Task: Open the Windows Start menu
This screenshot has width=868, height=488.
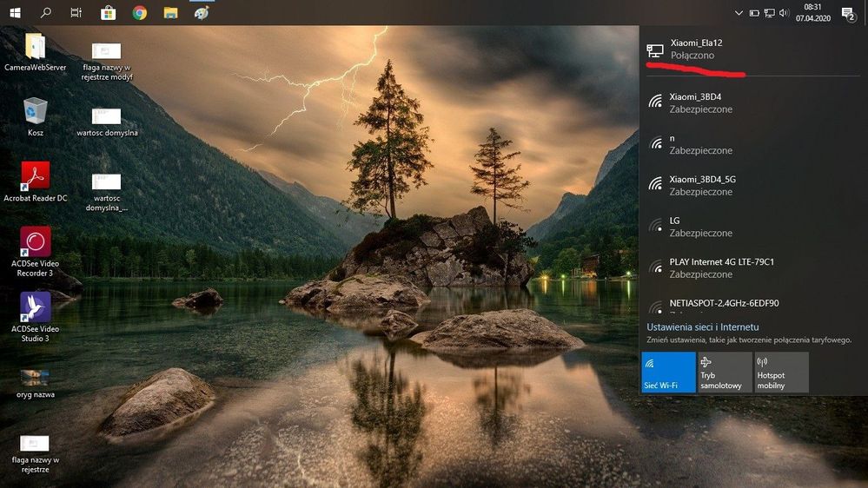Action: coord(15,13)
